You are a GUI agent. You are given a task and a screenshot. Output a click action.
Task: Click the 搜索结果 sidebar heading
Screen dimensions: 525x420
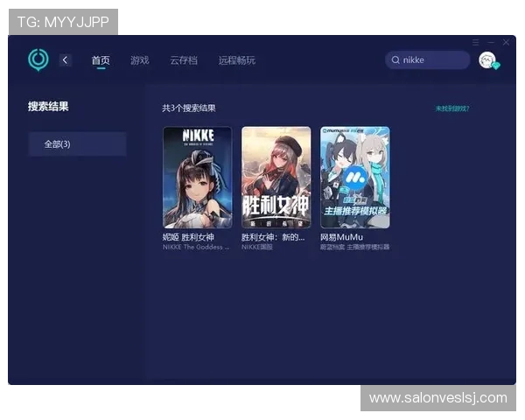tap(48, 107)
